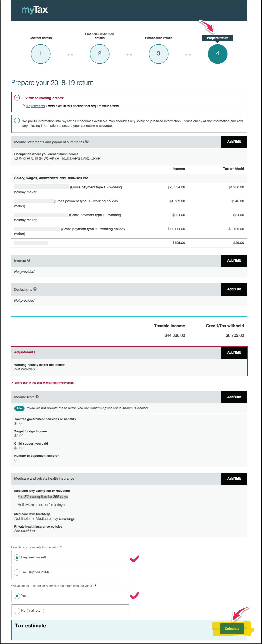Click the Info badge in Income tests

[x=19, y=408]
